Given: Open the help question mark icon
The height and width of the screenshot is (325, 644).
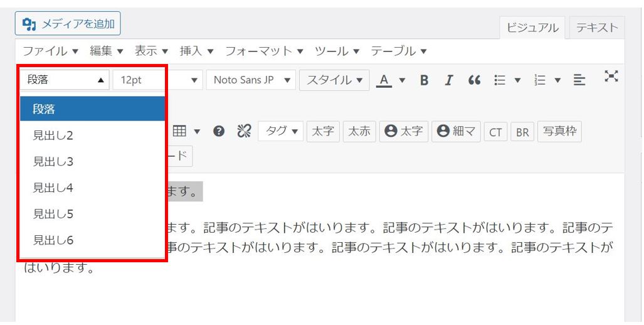Looking at the screenshot, I should (219, 132).
